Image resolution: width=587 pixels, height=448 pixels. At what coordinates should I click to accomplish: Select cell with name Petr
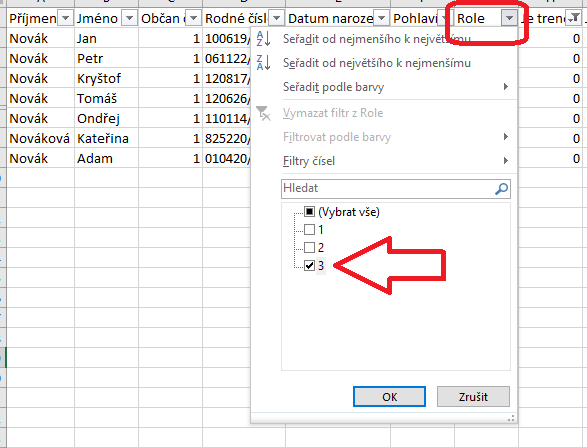click(x=106, y=58)
